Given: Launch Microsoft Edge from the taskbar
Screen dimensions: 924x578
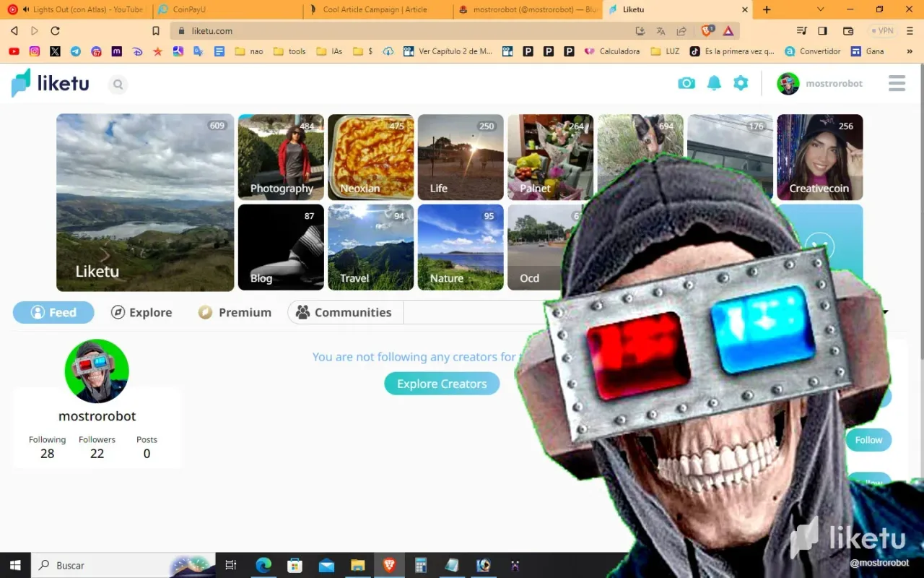Looking at the screenshot, I should tap(263, 565).
